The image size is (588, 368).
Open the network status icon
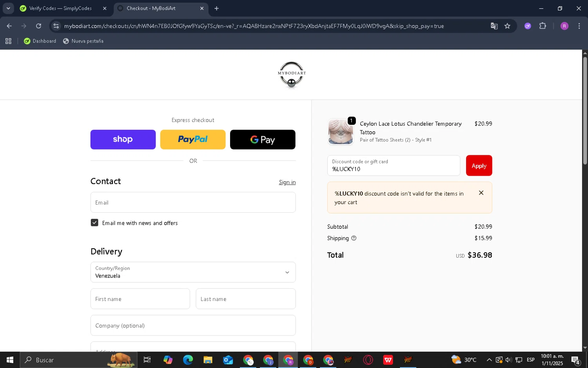[519, 360]
